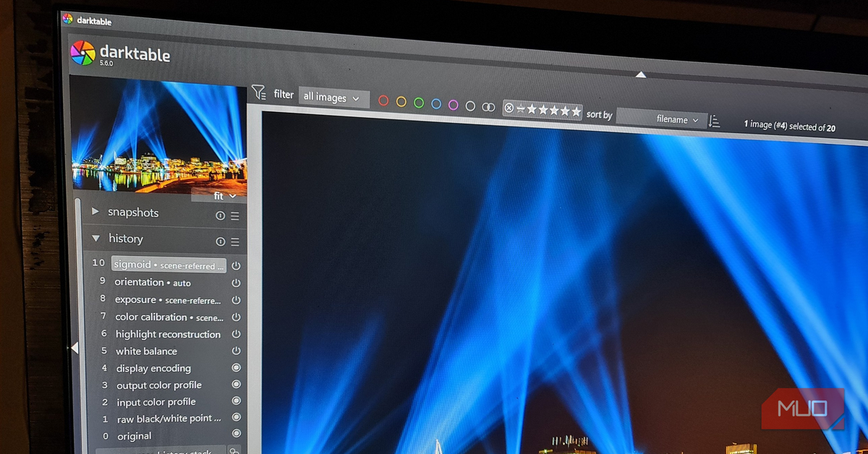
Task: Toggle highlight reconstruction power icon
Action: (x=236, y=334)
